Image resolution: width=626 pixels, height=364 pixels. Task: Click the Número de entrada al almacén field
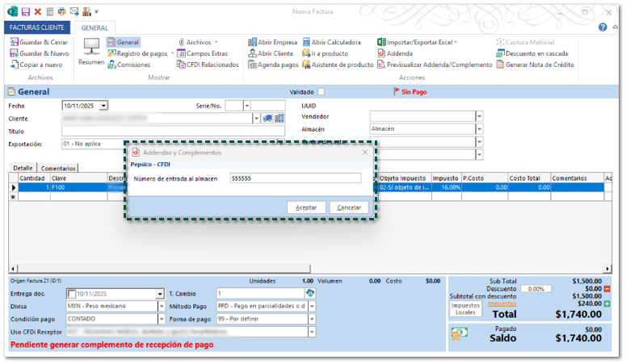(x=295, y=178)
